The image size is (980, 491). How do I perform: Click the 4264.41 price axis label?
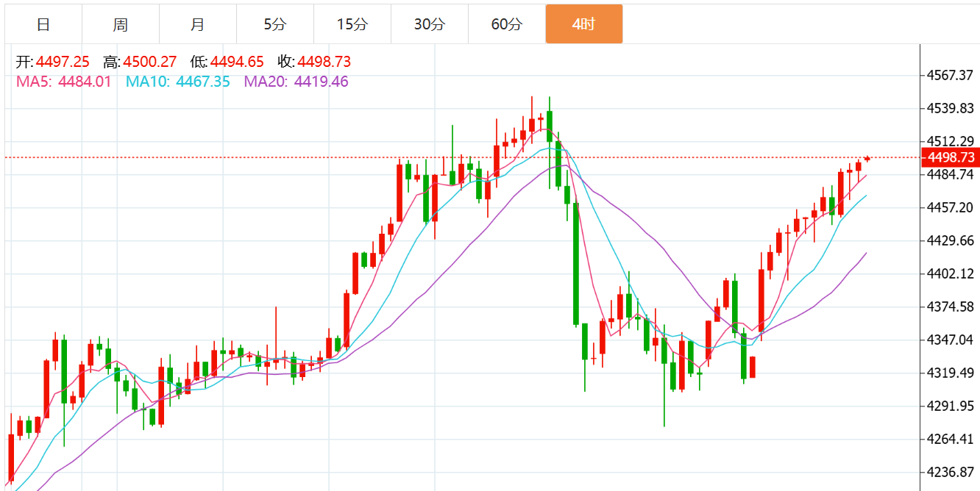(x=951, y=439)
